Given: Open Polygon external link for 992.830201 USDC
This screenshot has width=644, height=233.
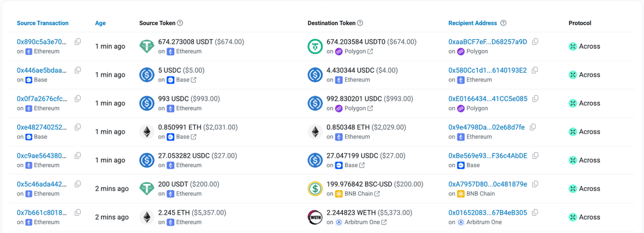Looking at the screenshot, I should click(x=370, y=108).
